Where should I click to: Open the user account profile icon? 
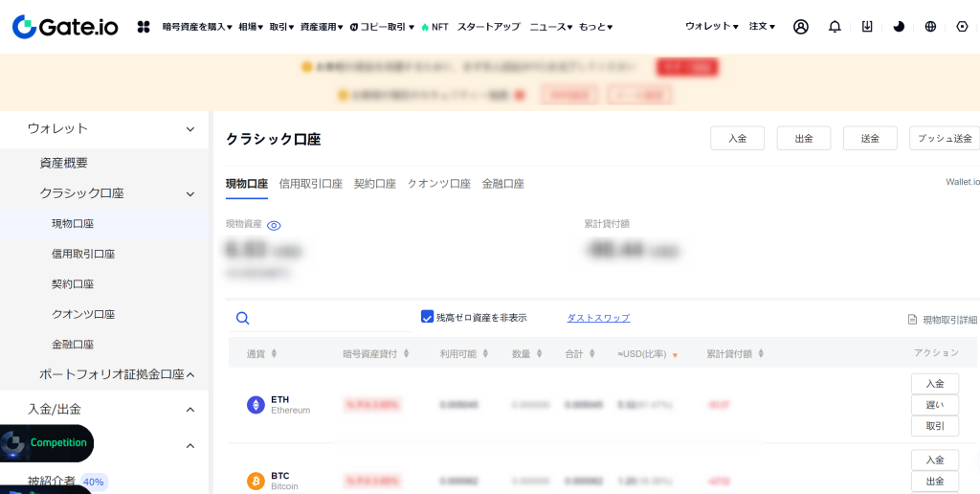click(801, 27)
